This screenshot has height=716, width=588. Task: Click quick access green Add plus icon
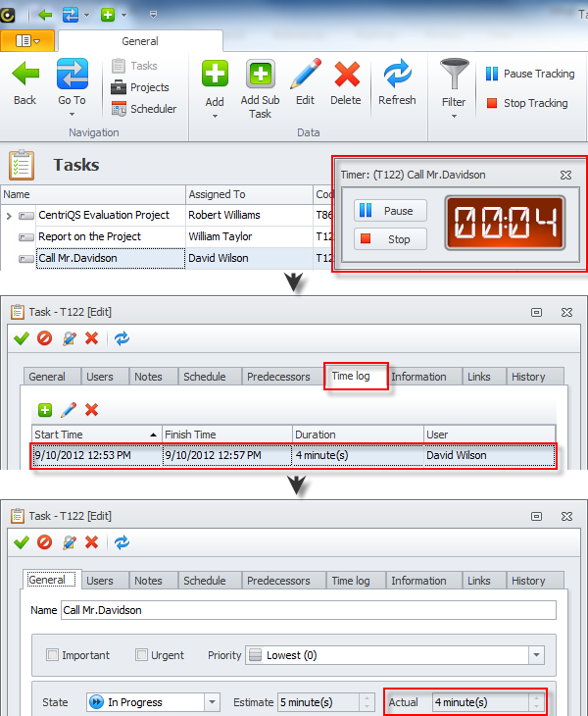[108, 15]
